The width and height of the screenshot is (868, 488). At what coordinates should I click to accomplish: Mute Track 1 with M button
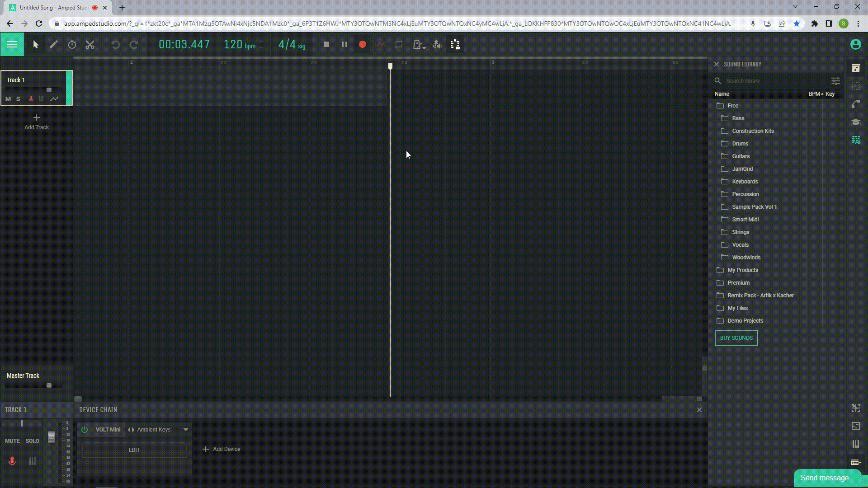click(x=8, y=99)
